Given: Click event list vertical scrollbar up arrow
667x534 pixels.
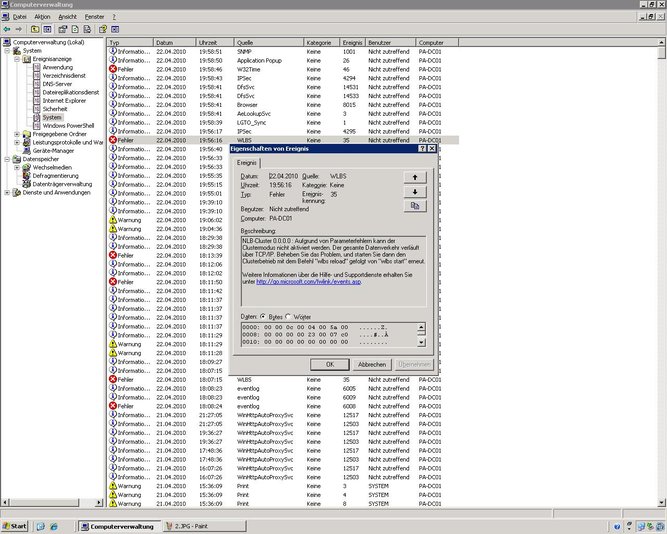Looking at the screenshot, I should pyautogui.click(x=661, y=42).
